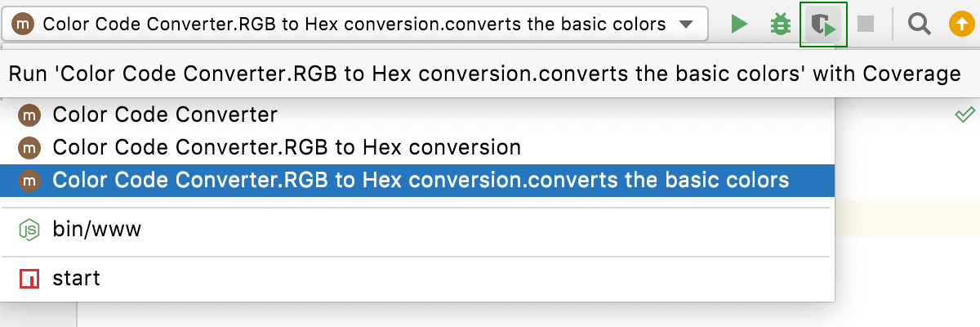Click the Mocha icon beside RGB to Hex conversion
Screen dimensions: 980x327
click(29, 148)
